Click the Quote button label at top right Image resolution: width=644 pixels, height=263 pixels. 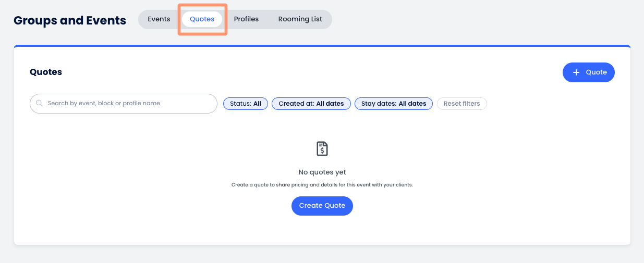(596, 72)
